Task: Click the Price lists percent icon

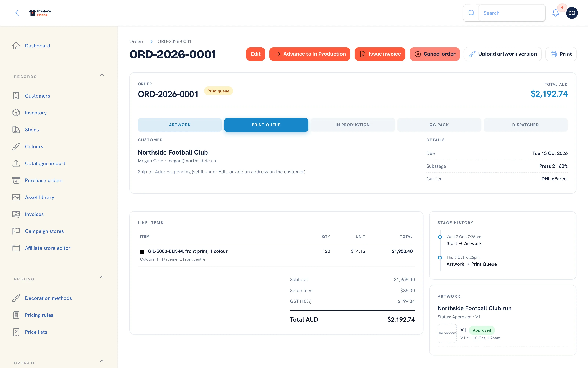Action: click(16, 332)
